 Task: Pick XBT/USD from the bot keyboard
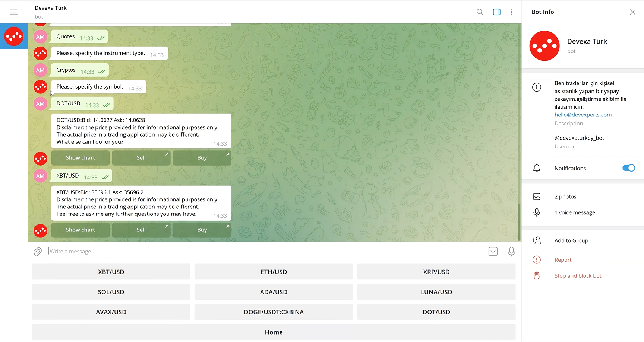pos(111,272)
